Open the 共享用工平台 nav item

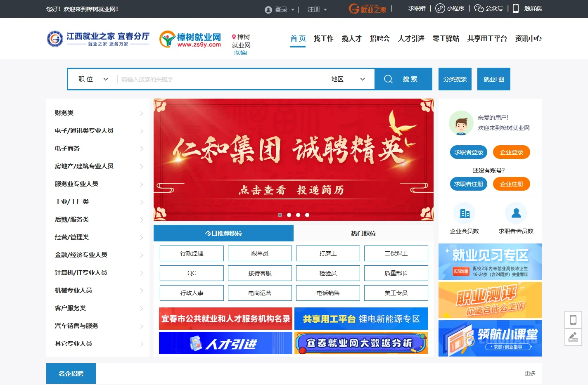coord(487,38)
